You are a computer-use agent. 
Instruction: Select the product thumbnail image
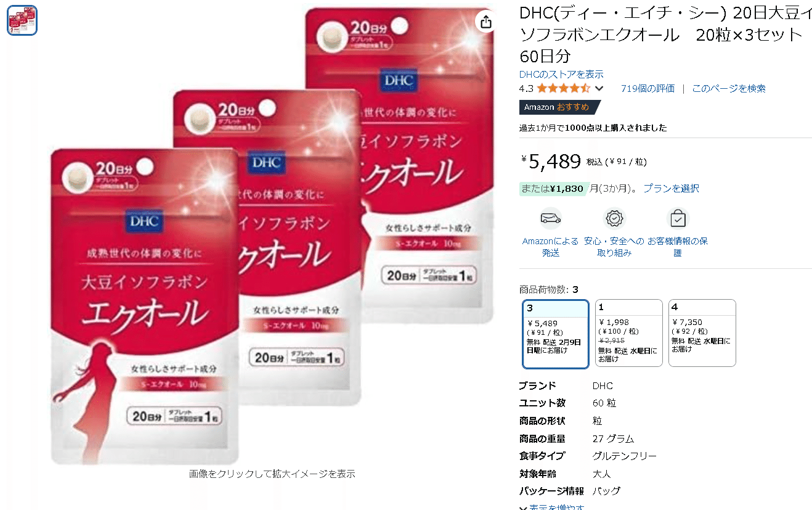(22, 20)
